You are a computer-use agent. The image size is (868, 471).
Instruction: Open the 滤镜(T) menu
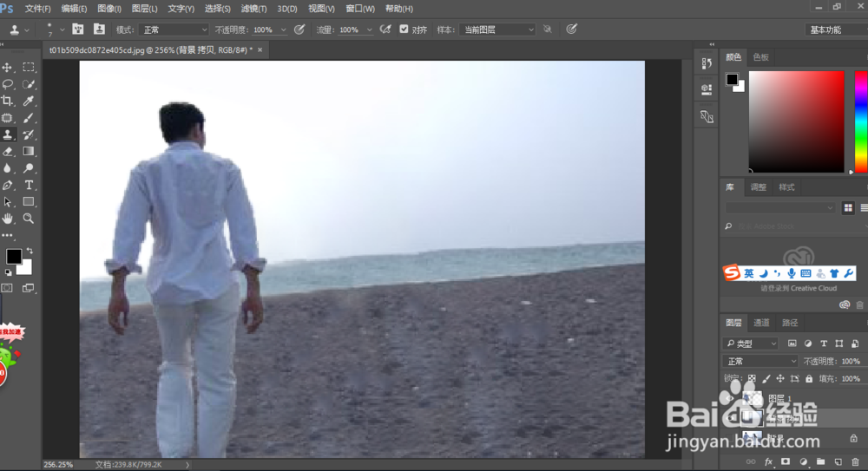pyautogui.click(x=253, y=9)
